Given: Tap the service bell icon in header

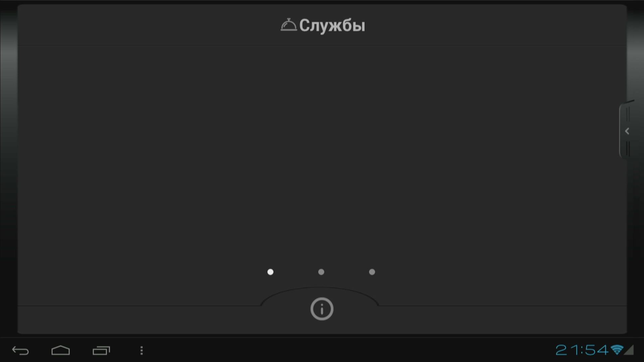Looking at the screenshot, I should pos(288,25).
